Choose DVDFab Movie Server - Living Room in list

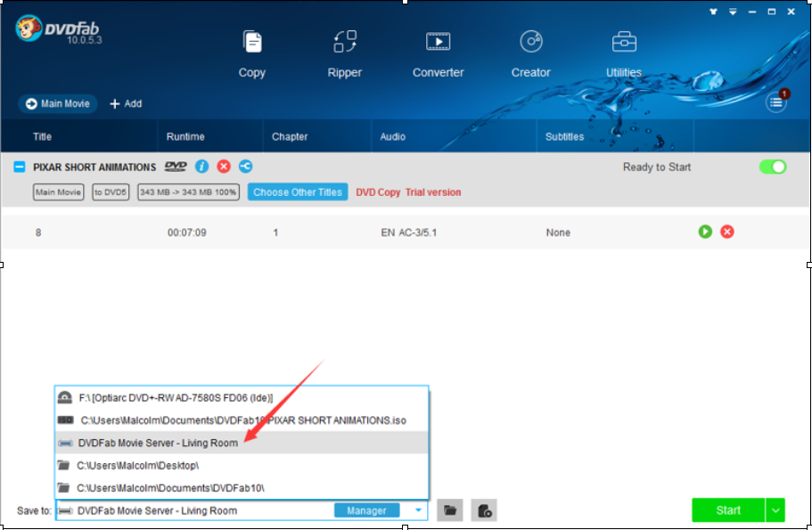coord(242,443)
